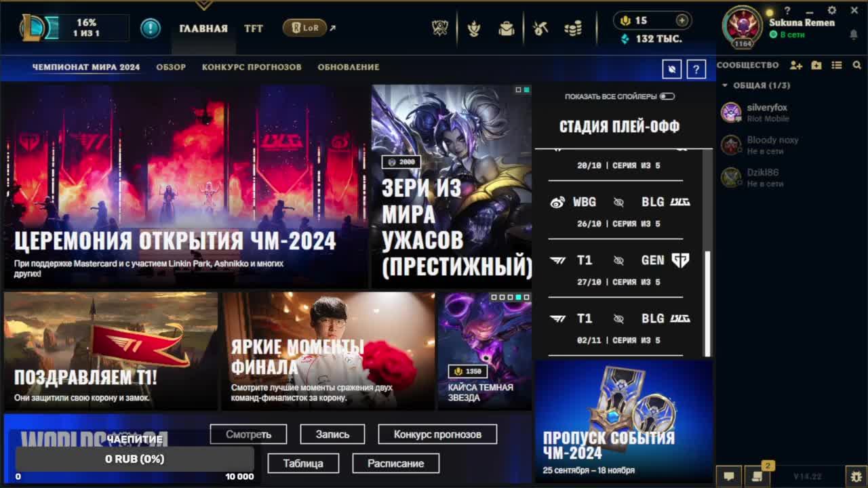
Task: Open the ПОЗДРАВЛЯЕМ T1! card
Action: (x=111, y=351)
